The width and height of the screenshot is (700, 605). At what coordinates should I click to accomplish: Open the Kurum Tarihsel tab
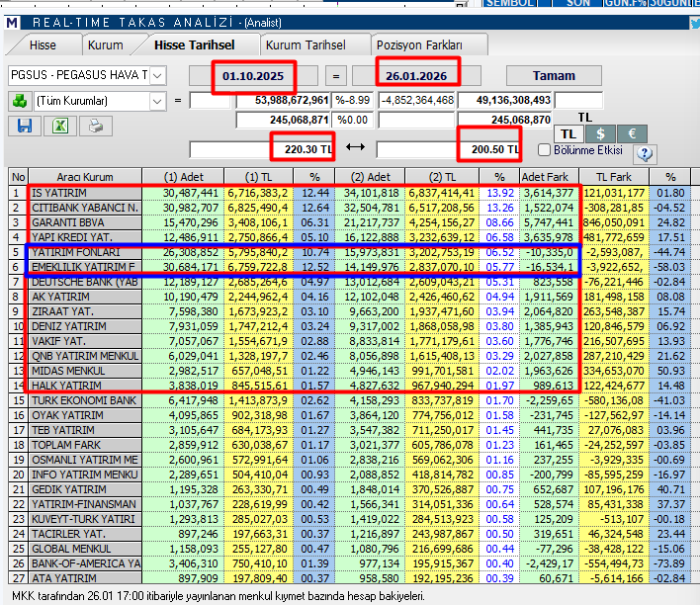click(x=306, y=45)
